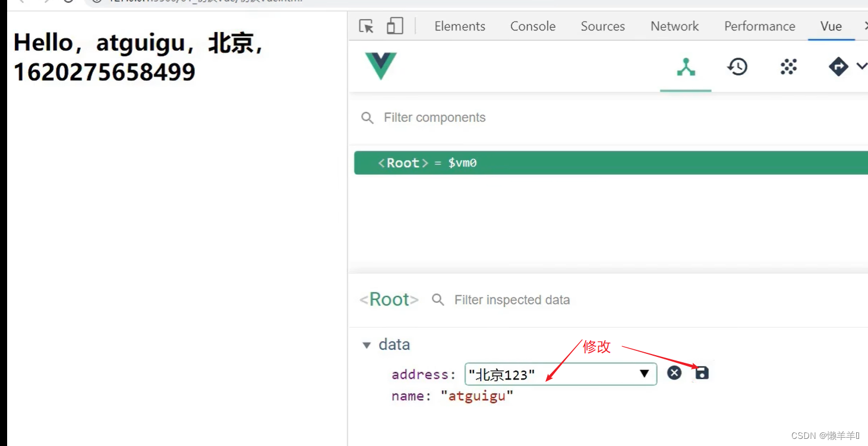The height and width of the screenshot is (446, 868).
Task: Select the Vue devtools tab
Action: tap(831, 26)
